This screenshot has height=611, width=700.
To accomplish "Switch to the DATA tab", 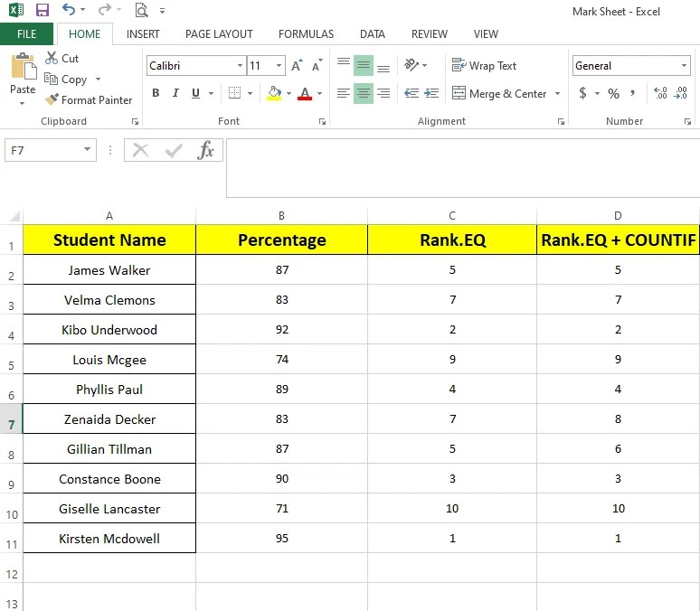I will click(373, 34).
